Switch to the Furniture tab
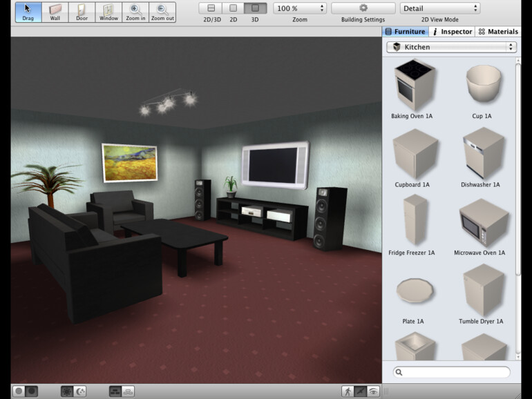This screenshot has width=532, height=399. [405, 32]
